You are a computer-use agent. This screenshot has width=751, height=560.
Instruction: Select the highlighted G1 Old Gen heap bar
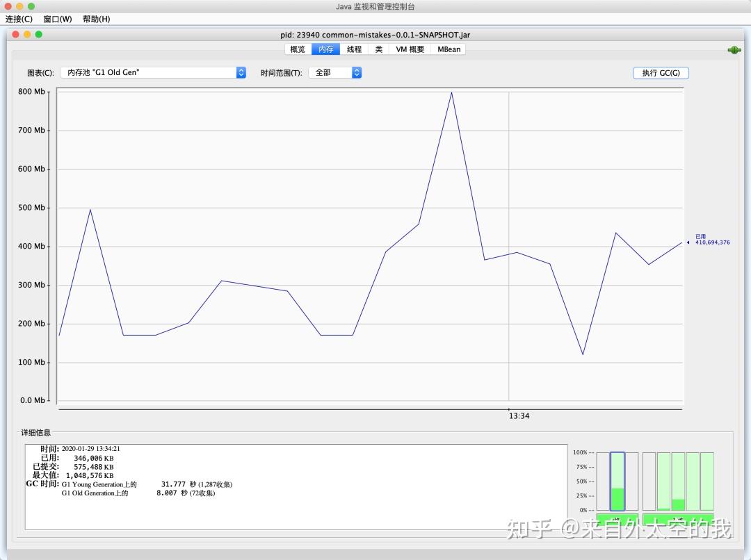tap(617, 481)
